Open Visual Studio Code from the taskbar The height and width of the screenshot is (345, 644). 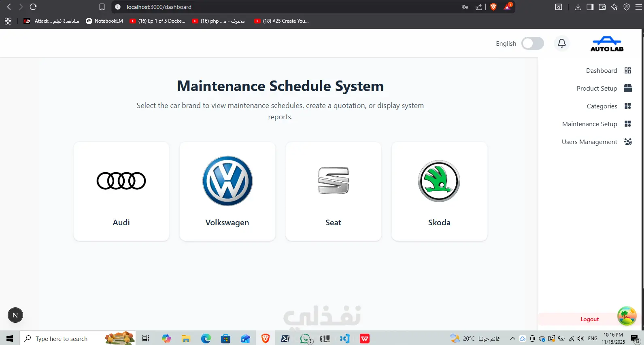point(345,339)
